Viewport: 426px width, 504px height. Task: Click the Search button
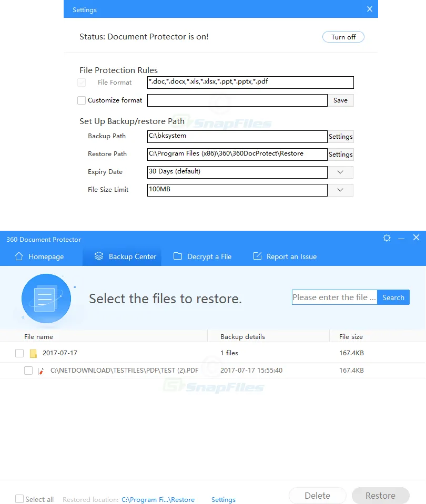[393, 297]
